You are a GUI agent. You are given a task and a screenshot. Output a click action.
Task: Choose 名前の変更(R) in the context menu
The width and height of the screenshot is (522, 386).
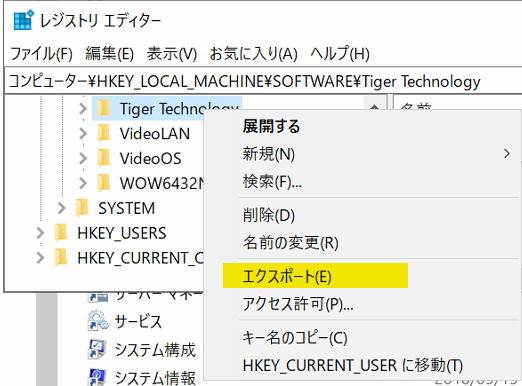pyautogui.click(x=362, y=243)
